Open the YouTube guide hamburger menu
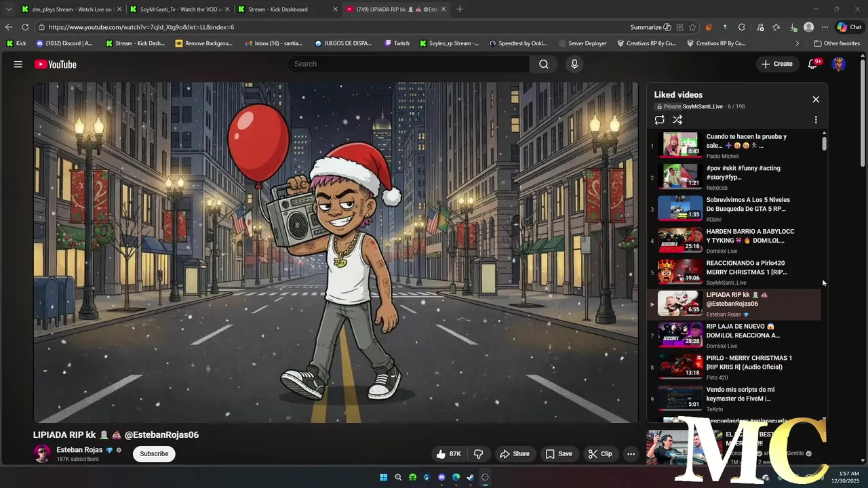The image size is (868, 488). tap(18, 64)
